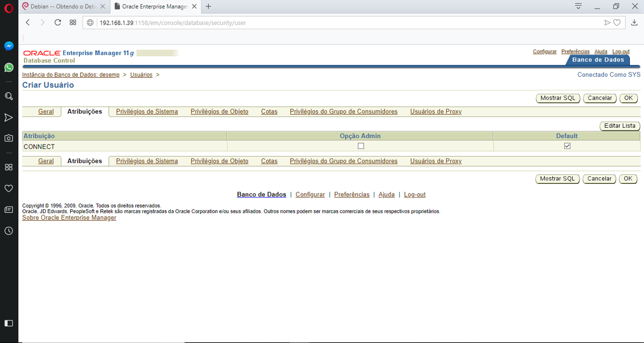Go back with the browser back arrow
The width and height of the screenshot is (644, 343).
pos(28,23)
